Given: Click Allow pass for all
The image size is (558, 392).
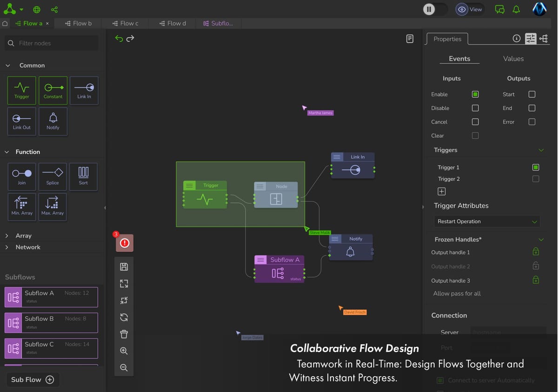Looking at the screenshot, I should point(457,293).
